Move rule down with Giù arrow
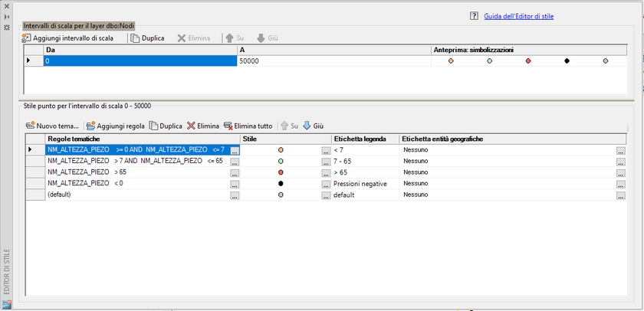The height and width of the screenshot is (311, 644). point(314,126)
